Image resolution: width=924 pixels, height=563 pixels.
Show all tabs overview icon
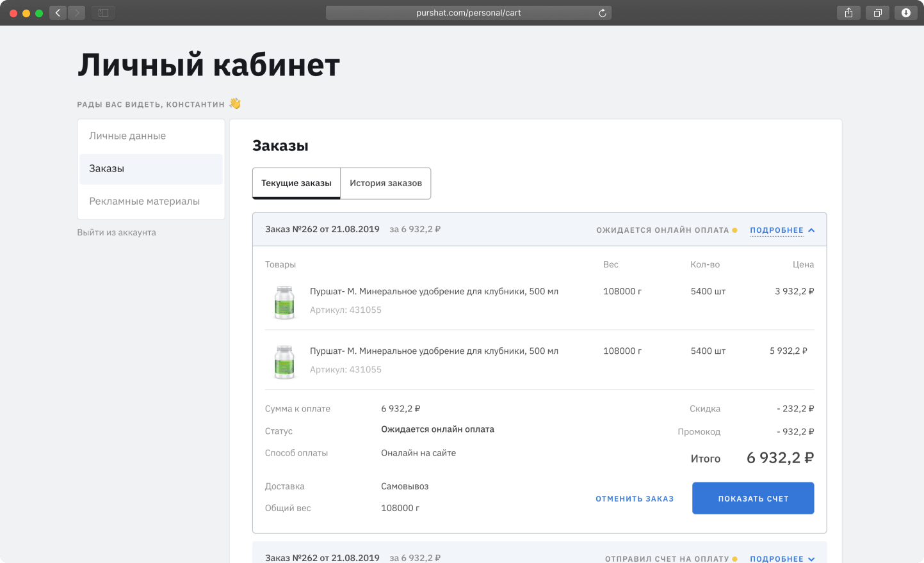click(877, 13)
